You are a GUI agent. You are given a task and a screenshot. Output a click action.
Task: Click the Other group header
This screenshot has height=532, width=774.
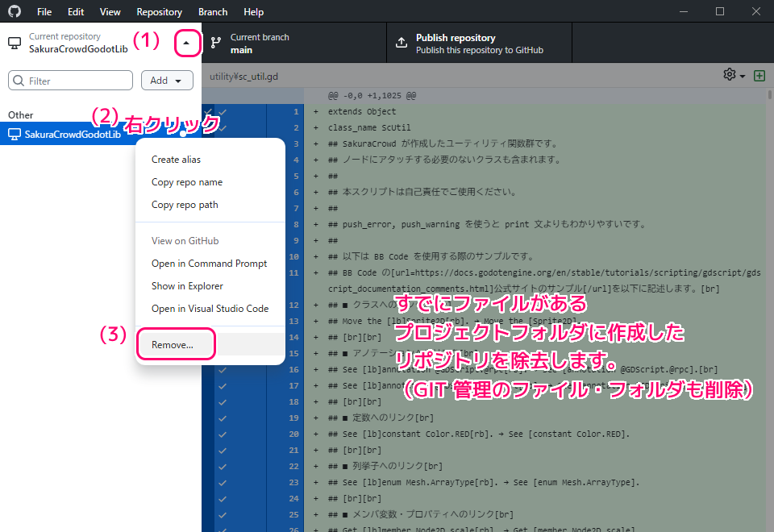pyautogui.click(x=21, y=115)
